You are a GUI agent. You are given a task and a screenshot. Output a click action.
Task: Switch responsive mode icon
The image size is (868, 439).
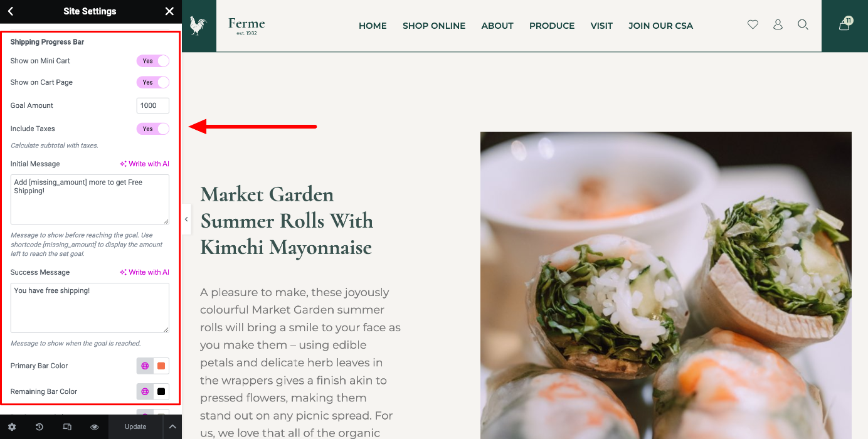67,427
